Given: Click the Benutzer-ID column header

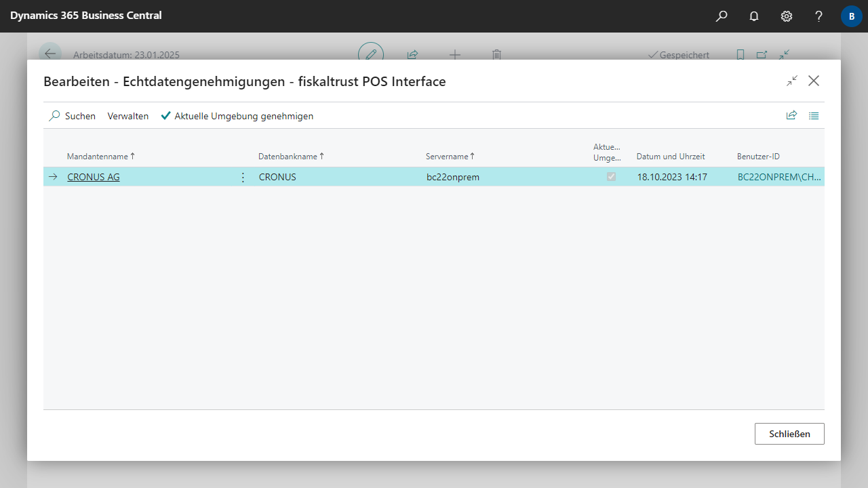Looking at the screenshot, I should [758, 157].
